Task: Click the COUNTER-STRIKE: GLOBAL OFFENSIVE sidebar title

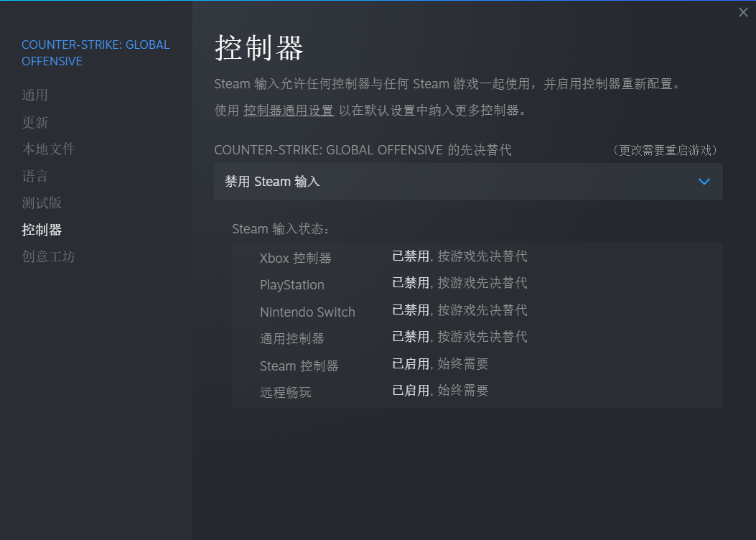Action: coord(95,53)
